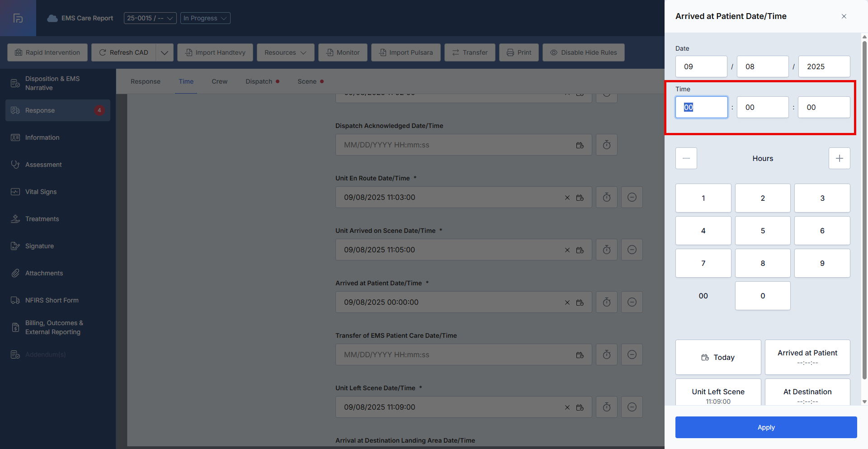Click the app logo icon top-left

[x=18, y=18]
